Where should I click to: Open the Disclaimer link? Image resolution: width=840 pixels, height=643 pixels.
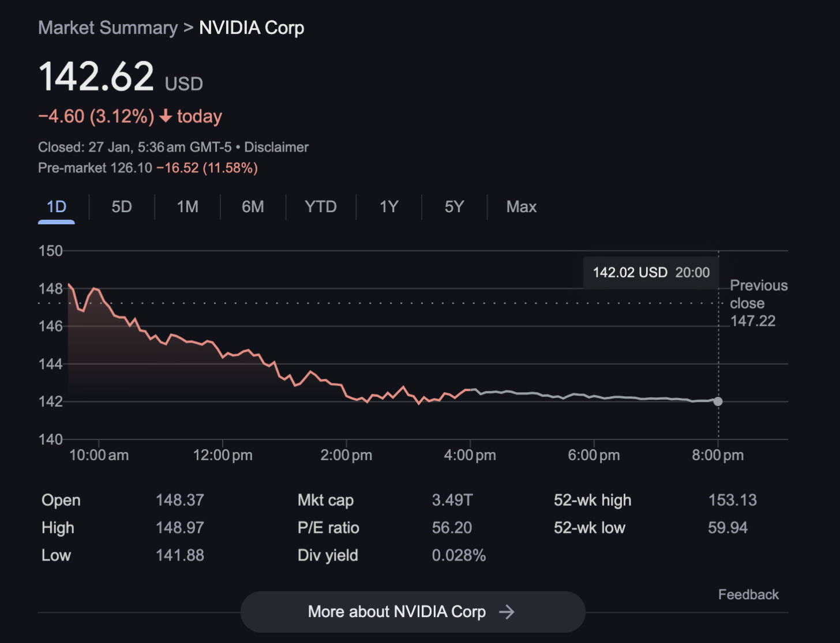click(x=276, y=148)
